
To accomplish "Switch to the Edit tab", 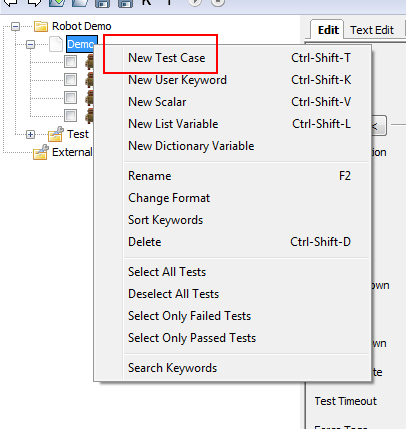I will click(328, 30).
